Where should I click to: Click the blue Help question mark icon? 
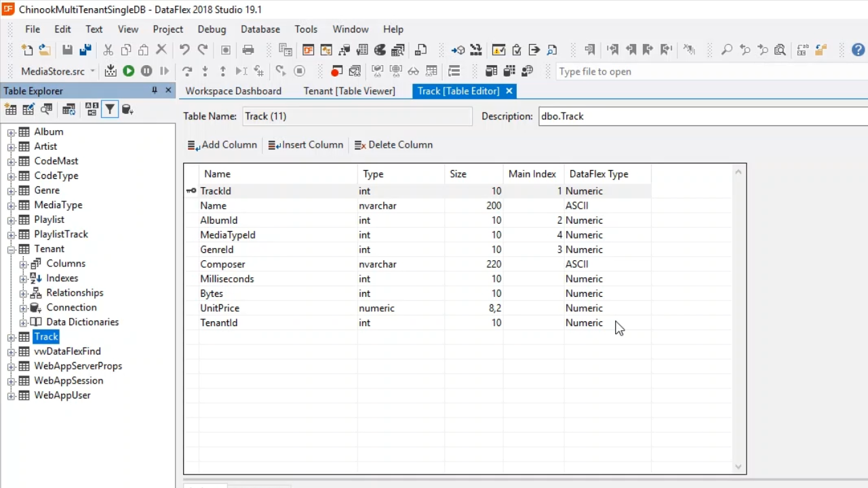tap(858, 50)
